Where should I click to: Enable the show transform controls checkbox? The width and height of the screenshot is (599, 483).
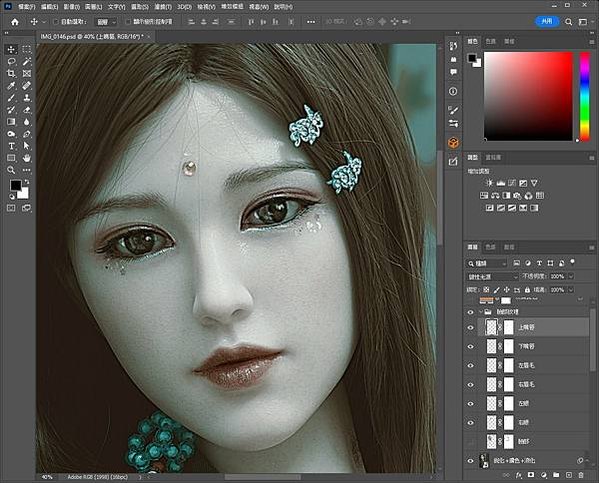128,22
